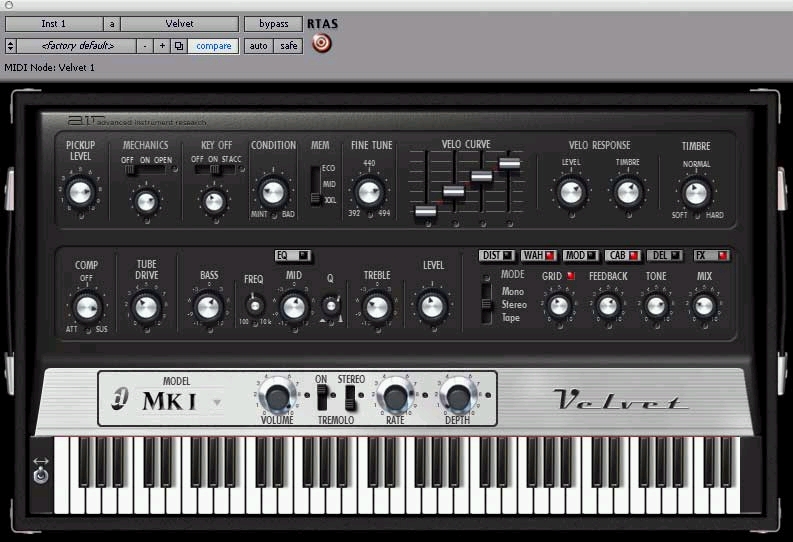793x542 pixels.
Task: Click the delay Grid knob
Action: click(x=559, y=305)
